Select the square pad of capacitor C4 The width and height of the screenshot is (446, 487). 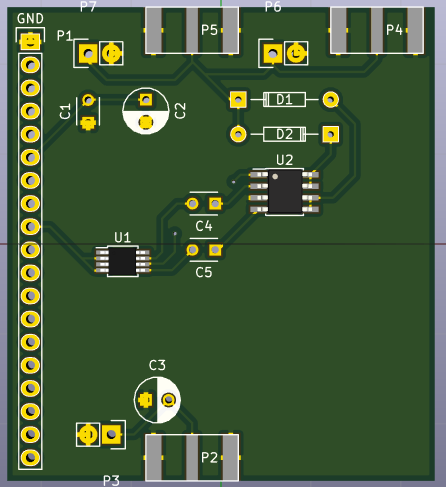(215, 203)
